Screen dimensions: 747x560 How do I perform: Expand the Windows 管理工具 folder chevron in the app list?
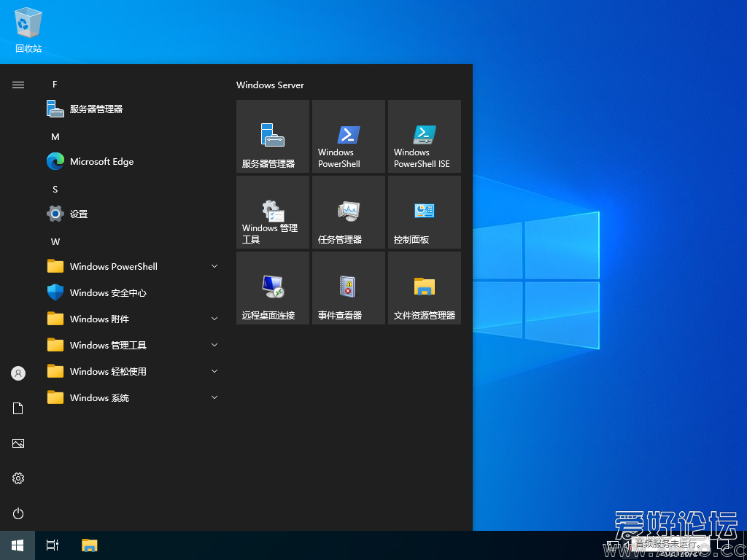214,345
